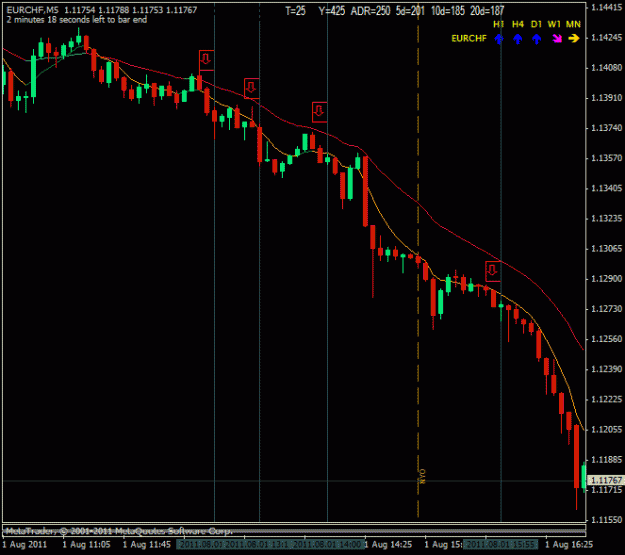Click the 5d=201 readout
The width and height of the screenshot is (625, 555).
point(410,11)
